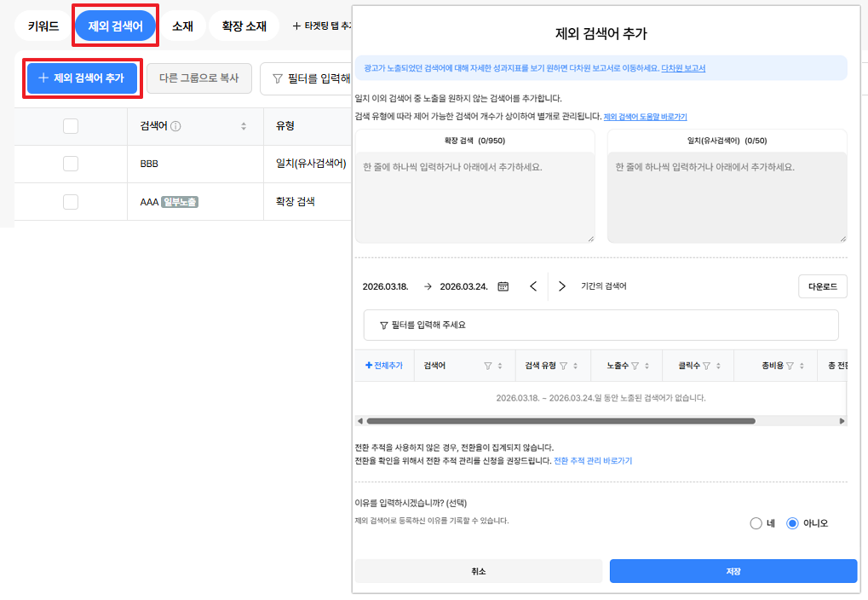Image resolution: width=868 pixels, height=600 pixels.
Task: Sort the 검색 유형 column
Action: pos(575,366)
